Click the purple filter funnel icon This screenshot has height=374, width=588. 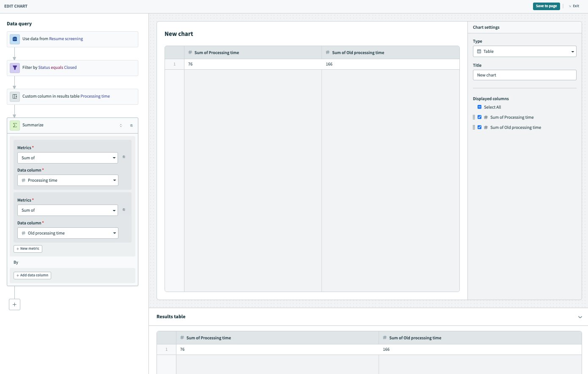[x=15, y=68]
